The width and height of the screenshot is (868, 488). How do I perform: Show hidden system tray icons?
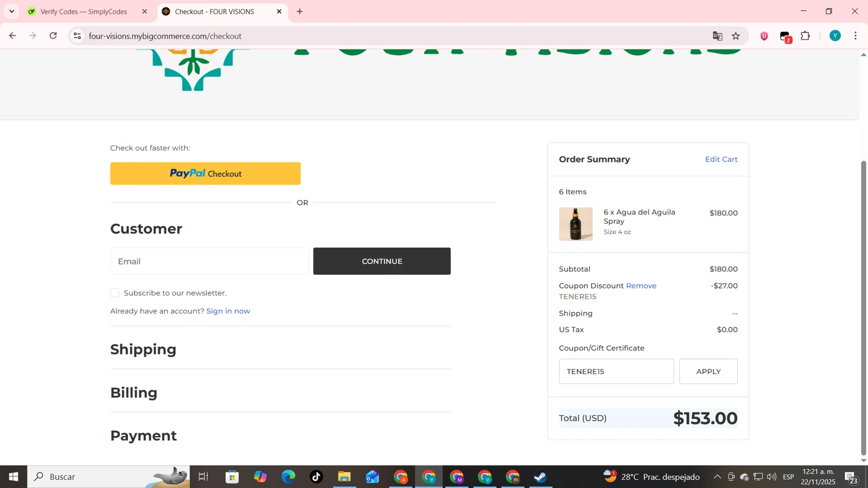(x=717, y=477)
